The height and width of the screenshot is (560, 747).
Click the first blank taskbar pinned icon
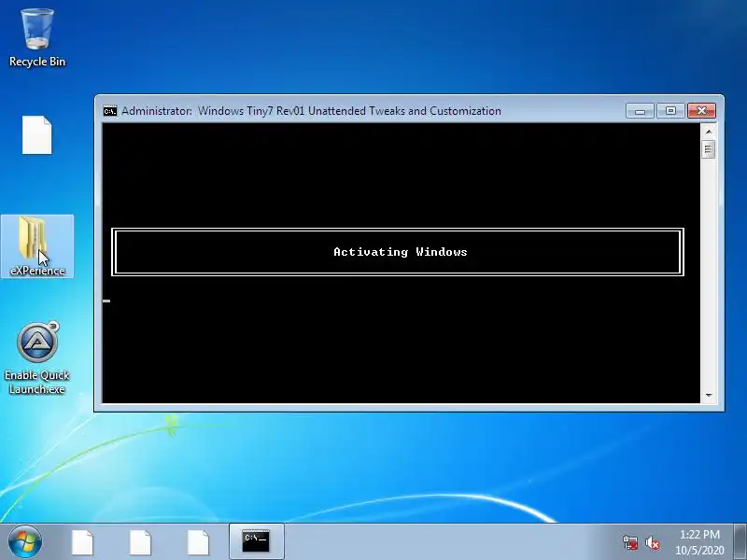tap(82, 542)
